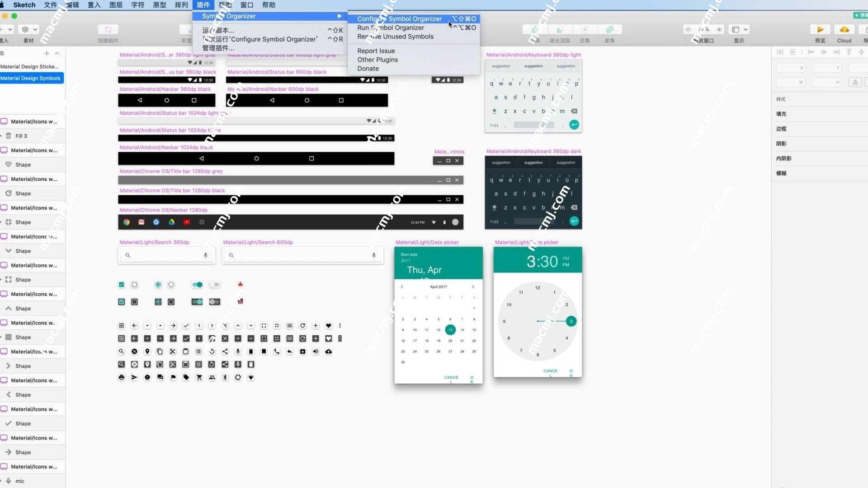Toggle the checkbox in Material Design grid row
868x488 pixels.
click(x=122, y=284)
